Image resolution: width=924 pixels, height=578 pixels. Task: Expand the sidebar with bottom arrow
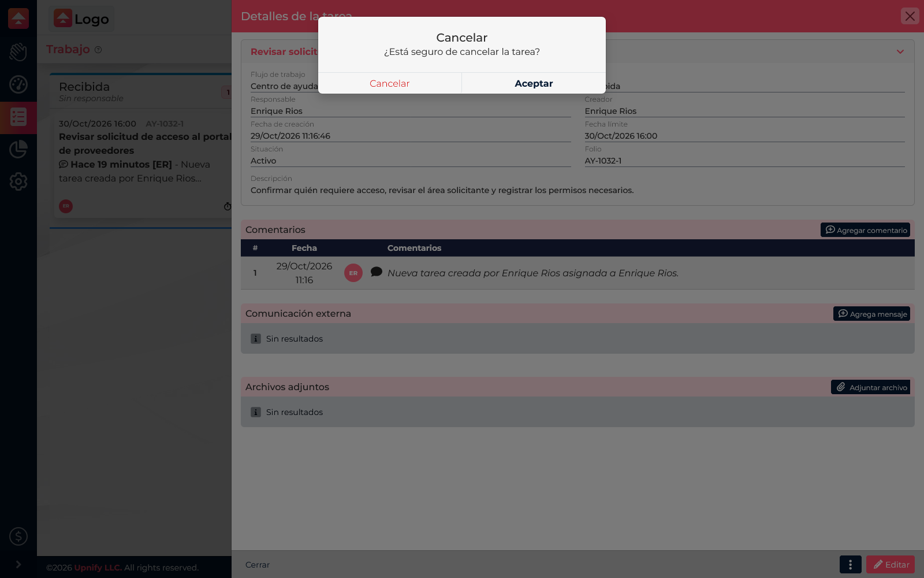click(18, 564)
